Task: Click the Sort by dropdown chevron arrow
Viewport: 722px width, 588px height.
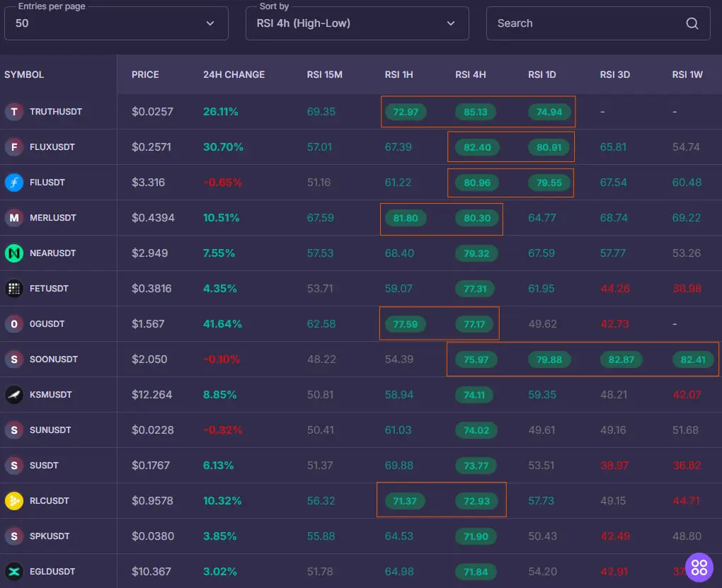Action: (x=451, y=23)
